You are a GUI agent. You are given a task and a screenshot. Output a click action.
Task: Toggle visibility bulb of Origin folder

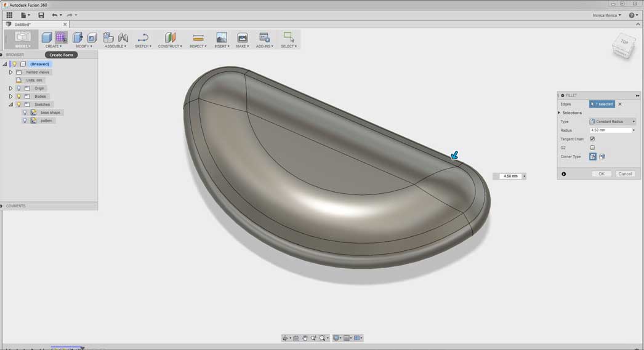(18, 88)
